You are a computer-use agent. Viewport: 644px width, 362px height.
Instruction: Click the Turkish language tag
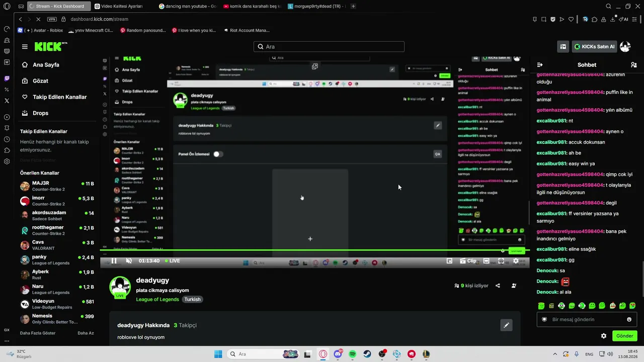tap(192, 299)
